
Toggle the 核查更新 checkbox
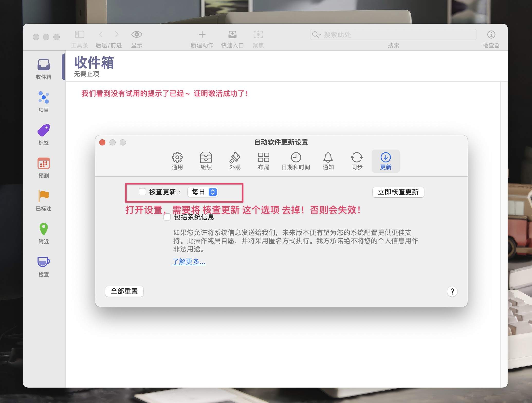click(142, 192)
